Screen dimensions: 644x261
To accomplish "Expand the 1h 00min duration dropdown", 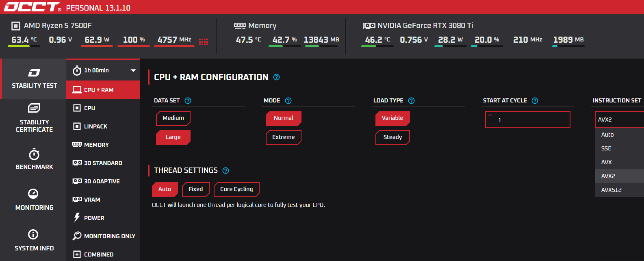I will 133,70.
